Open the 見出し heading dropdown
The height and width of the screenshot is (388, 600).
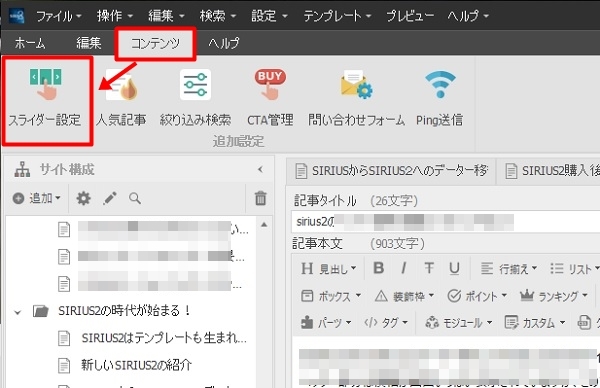point(328,269)
